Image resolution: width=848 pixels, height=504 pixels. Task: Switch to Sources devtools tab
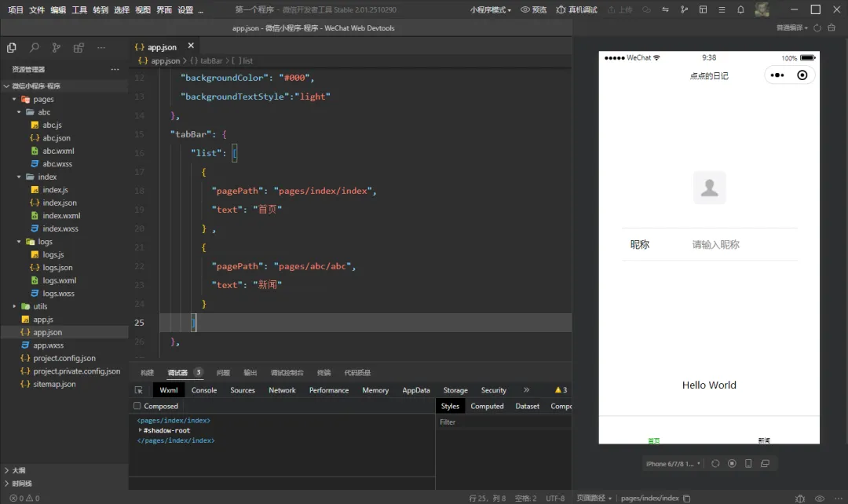[x=243, y=390]
